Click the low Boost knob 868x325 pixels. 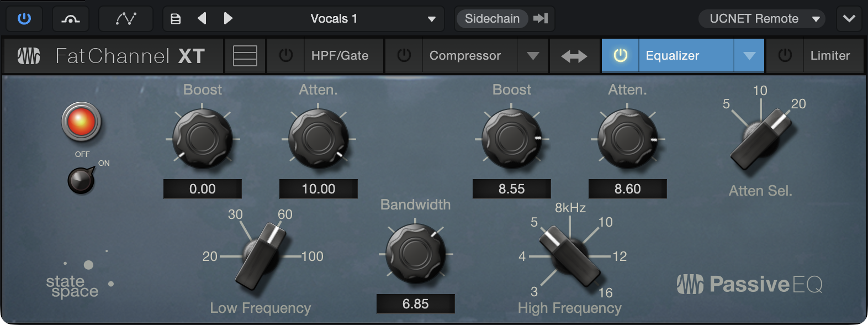point(202,138)
